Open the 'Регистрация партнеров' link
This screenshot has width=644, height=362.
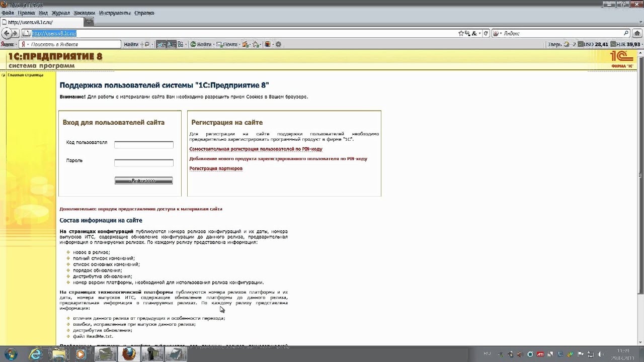216,168
